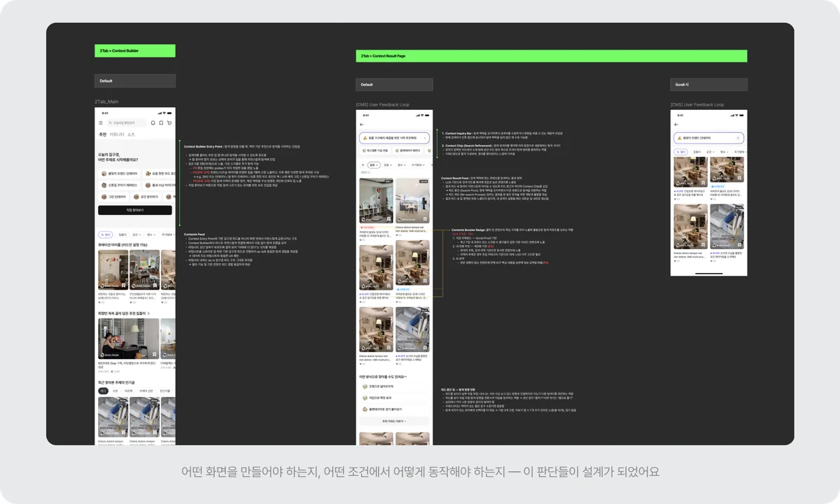Expand the 홈룸 dropdown chip in center screen

(x=374, y=164)
